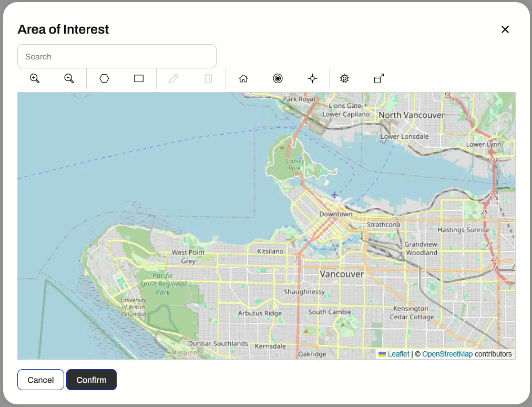This screenshot has height=407, width=532.
Task: Click the zoom out magnifier icon
Action: coord(69,78)
